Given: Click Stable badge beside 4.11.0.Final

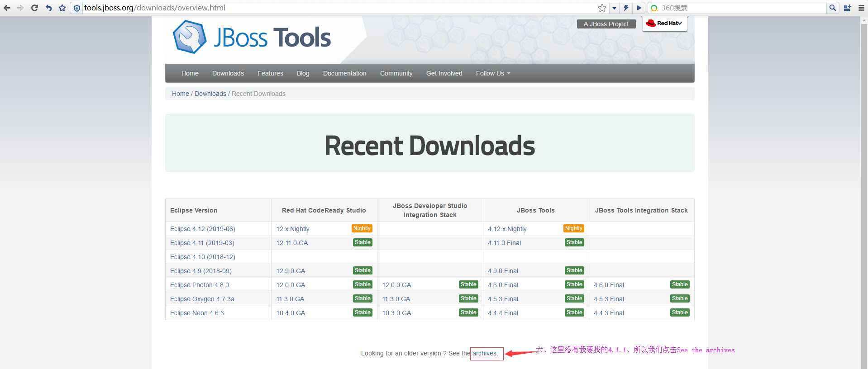Looking at the screenshot, I should tap(574, 242).
